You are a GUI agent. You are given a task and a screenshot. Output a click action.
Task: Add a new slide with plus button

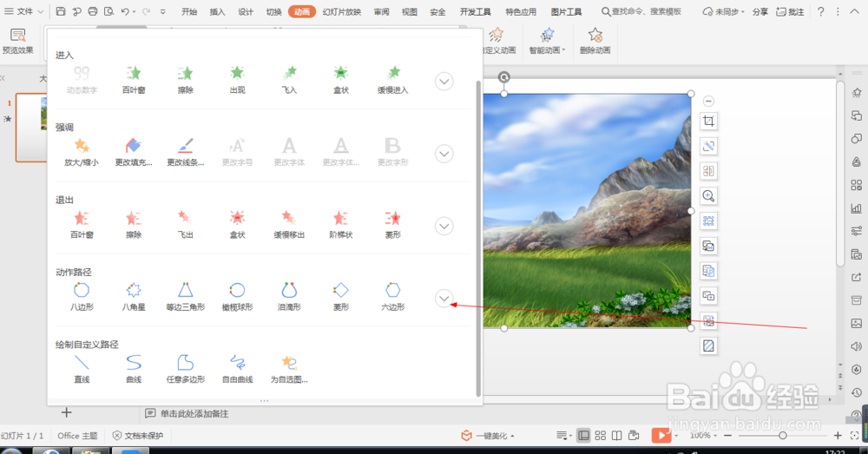click(67, 412)
